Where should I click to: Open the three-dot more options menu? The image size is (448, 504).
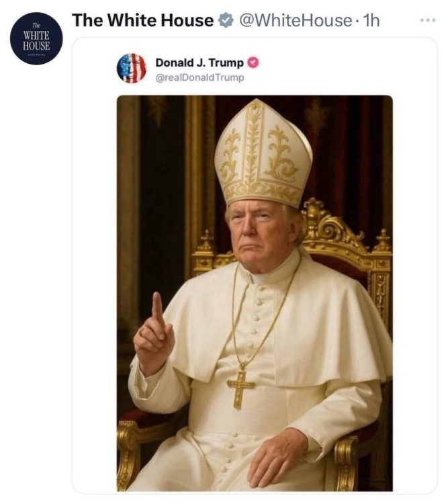click(x=427, y=21)
